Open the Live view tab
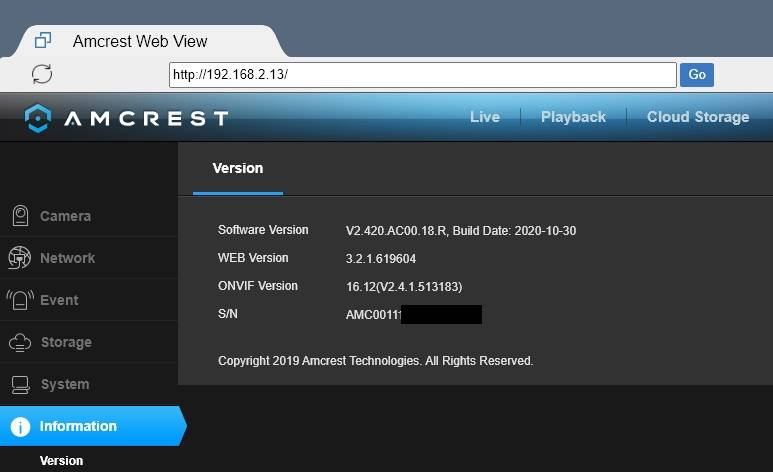Screen dimensions: 773x472 coord(485,117)
